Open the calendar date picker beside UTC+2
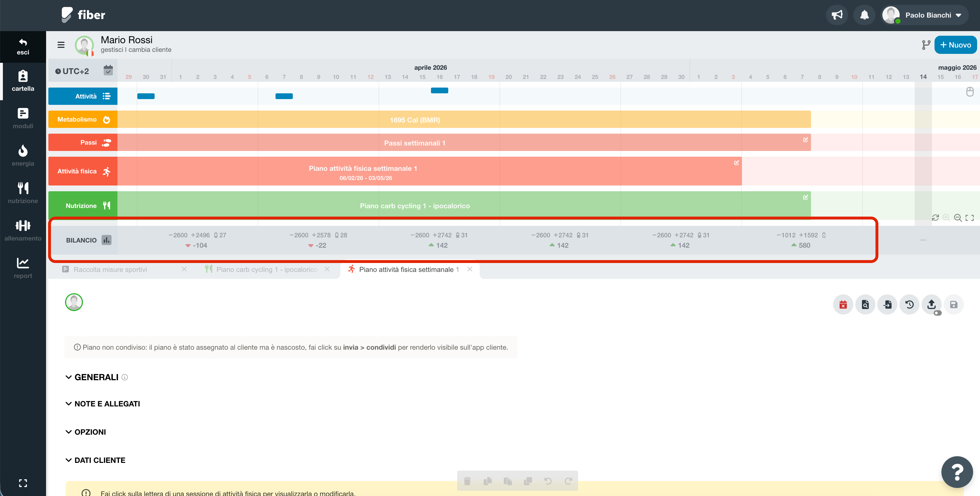The width and height of the screenshot is (980, 496). [108, 70]
